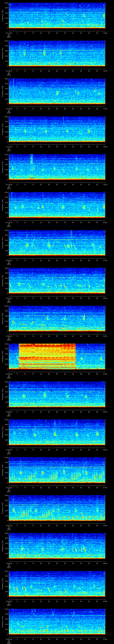This screenshot has width=114, height=644.
Task: Click the 16:14:00 time axis label
Action: coord(9,33)
